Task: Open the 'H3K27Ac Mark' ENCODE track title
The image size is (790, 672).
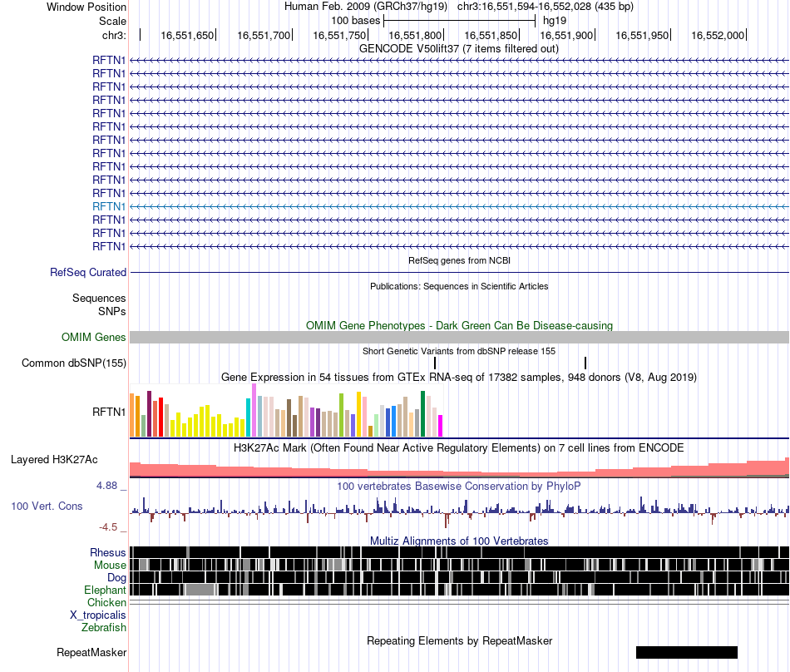Action: pyautogui.click(x=459, y=447)
